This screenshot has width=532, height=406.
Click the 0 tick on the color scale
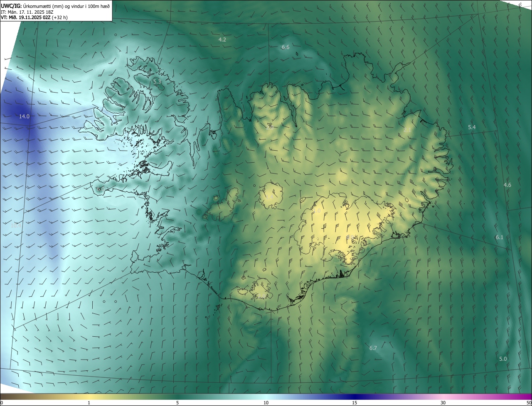click(x=2, y=403)
